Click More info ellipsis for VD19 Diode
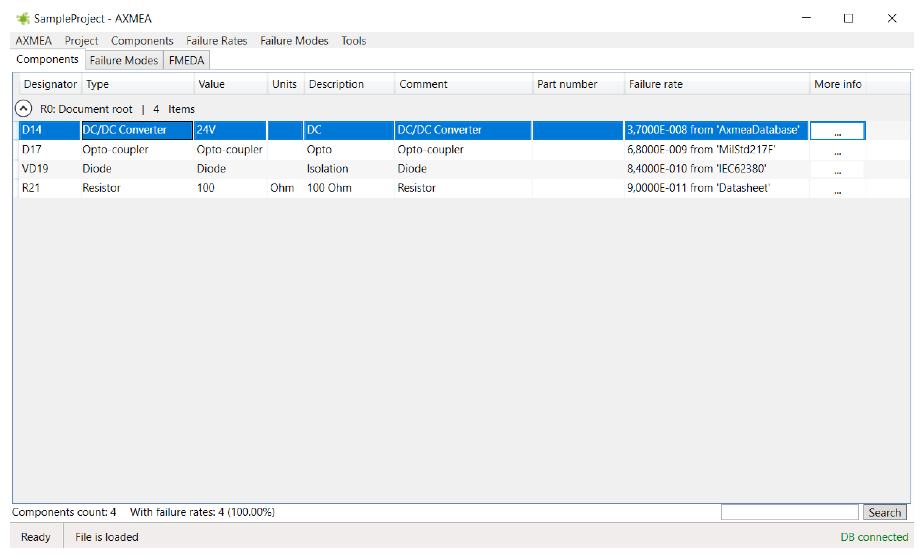The width and height of the screenshot is (924, 560). [837, 169]
